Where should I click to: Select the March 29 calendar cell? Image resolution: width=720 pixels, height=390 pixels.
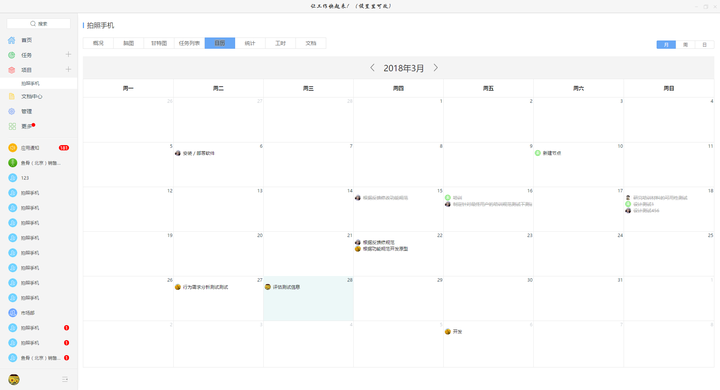coord(398,299)
